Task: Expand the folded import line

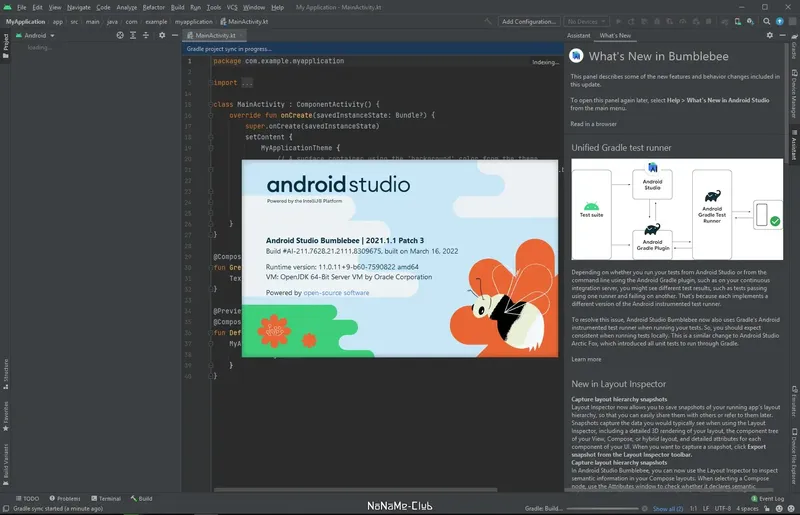Action: (246, 83)
